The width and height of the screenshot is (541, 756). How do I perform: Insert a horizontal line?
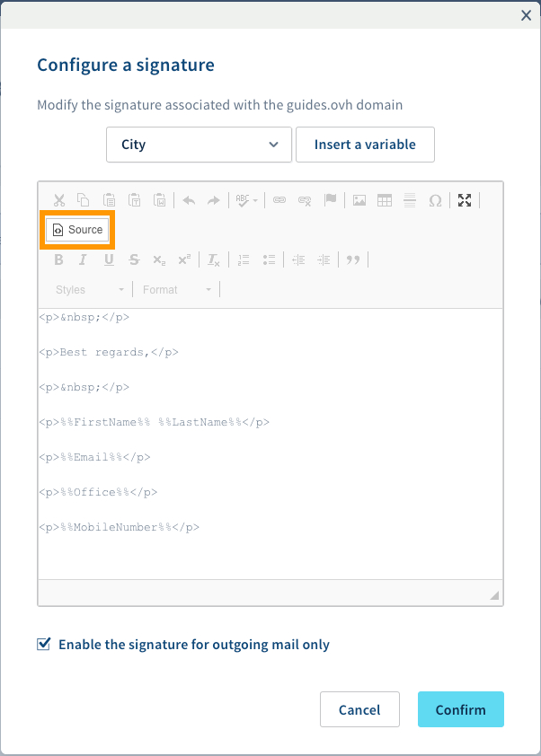pyautogui.click(x=409, y=200)
